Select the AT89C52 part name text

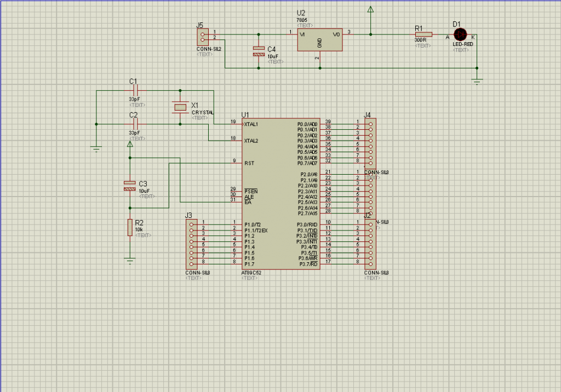[x=251, y=272]
